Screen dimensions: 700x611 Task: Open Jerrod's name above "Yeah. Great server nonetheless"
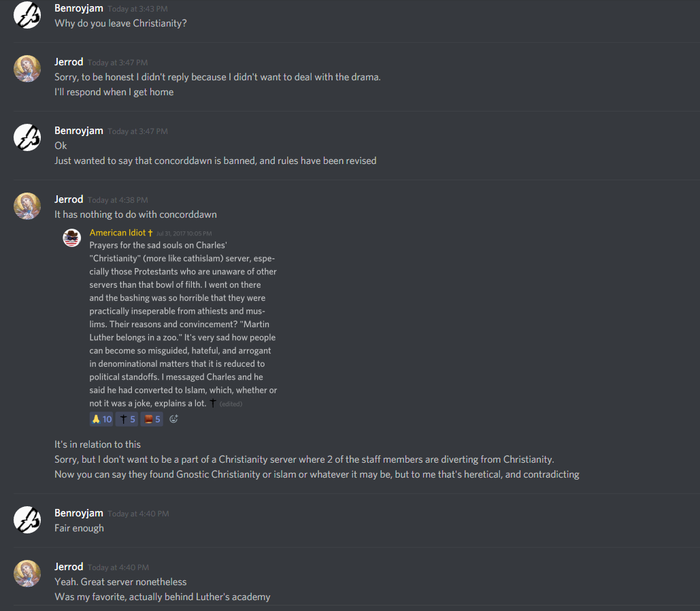(x=69, y=567)
